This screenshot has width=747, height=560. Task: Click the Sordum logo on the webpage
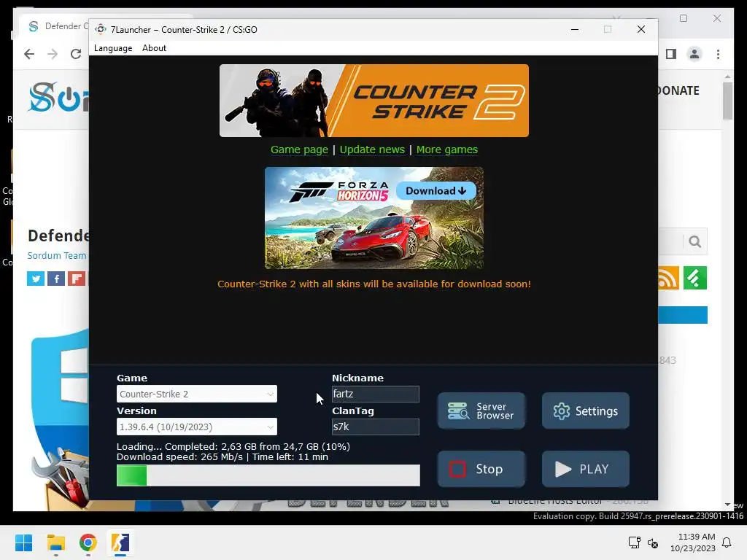click(58, 97)
